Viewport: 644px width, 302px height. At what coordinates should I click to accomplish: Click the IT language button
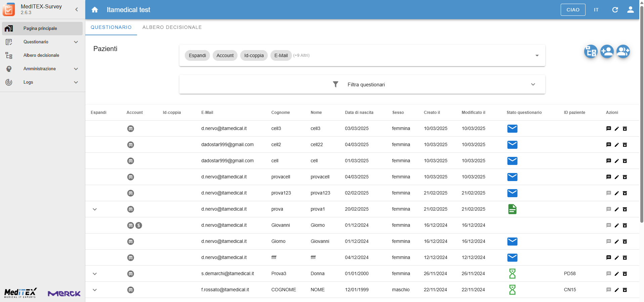coord(596,10)
